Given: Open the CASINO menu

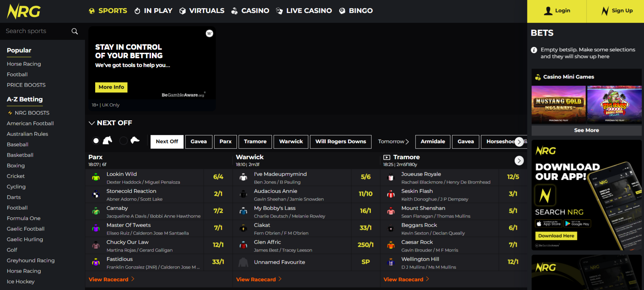Looking at the screenshot, I should [x=250, y=11].
